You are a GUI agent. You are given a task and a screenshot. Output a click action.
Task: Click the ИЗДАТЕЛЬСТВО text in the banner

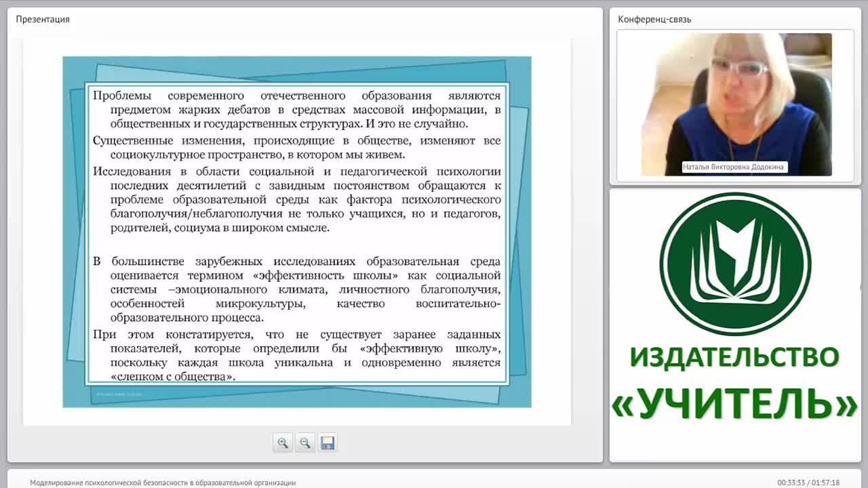click(x=735, y=357)
